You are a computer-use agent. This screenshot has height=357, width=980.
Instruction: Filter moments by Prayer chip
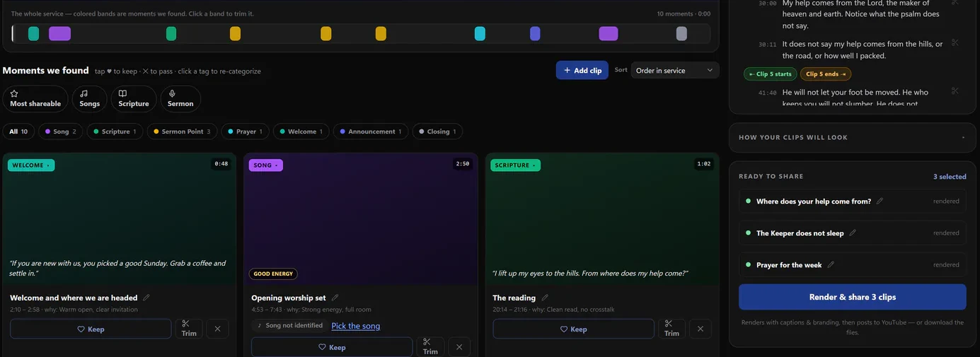click(x=246, y=131)
